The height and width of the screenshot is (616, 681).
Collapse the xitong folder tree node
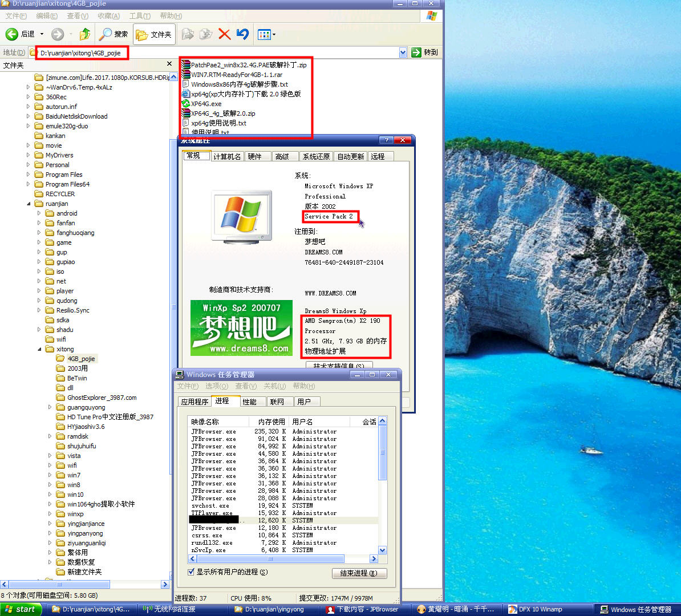coord(39,349)
